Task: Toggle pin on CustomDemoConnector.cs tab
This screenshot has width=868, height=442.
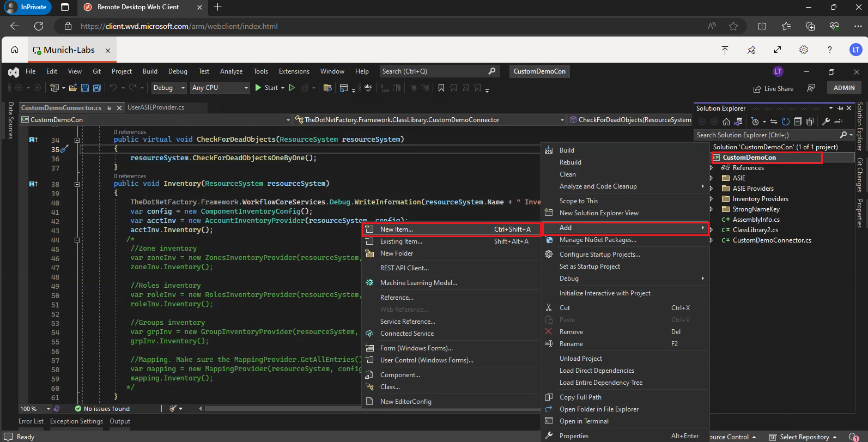Action: (110, 108)
